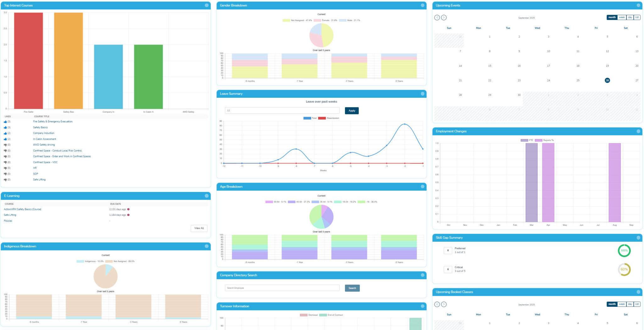This screenshot has height=330, width=644.
Task: Switch Upcoming Booked Classes to list view
Action: [637, 304]
